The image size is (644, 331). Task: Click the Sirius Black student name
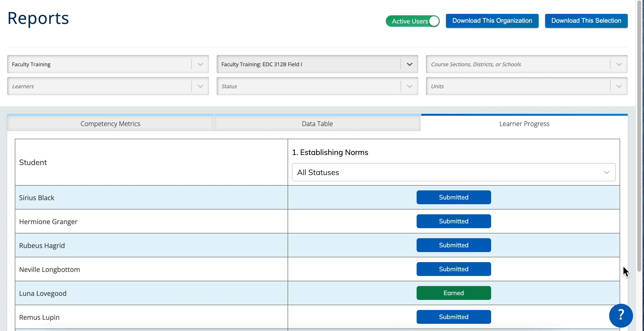coord(37,198)
